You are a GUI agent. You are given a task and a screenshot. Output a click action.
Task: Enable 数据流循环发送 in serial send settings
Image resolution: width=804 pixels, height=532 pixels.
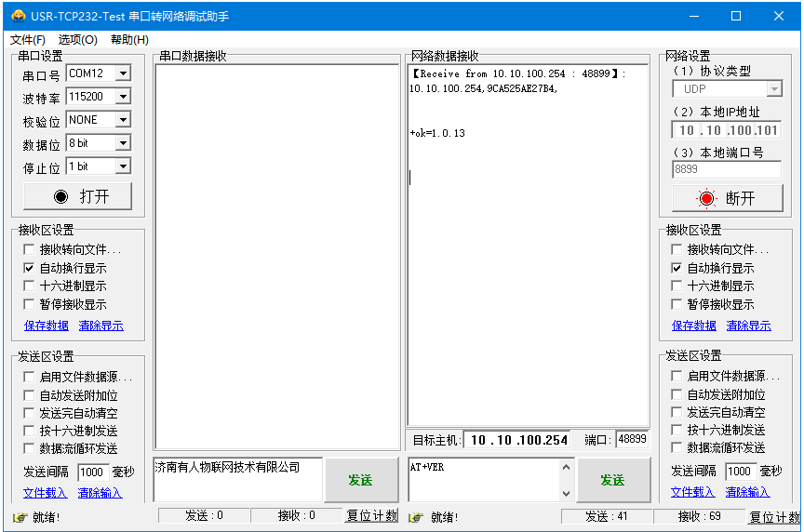[29, 448]
